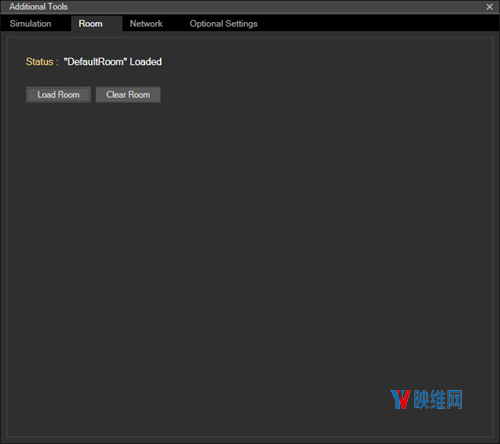Show simulation tools via the Simulation tab
This screenshot has width=500, height=444.
[x=30, y=24]
